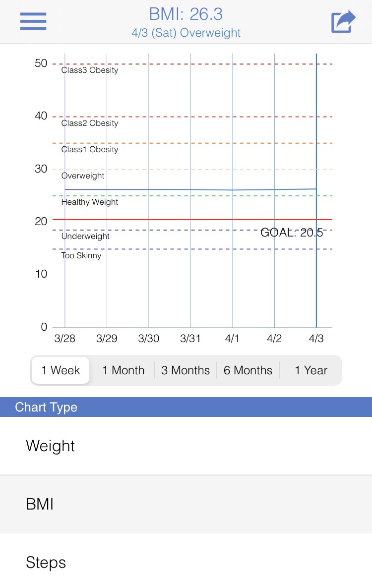Image resolution: width=372 pixels, height=588 pixels.
Task: Switch to 6 Months range
Action: point(248,370)
